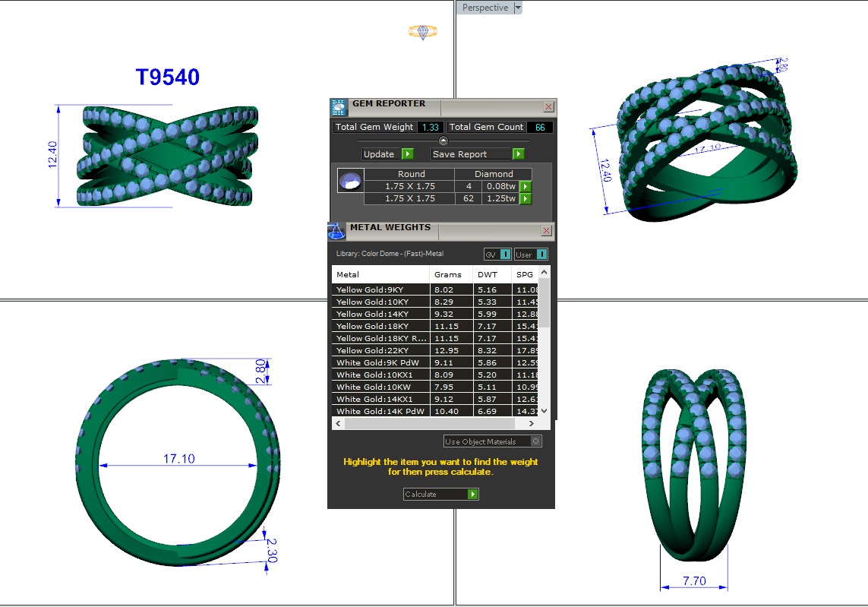The image size is (868, 607).
Task: Collapse the Gem Reporter summary with the round handle
Action: point(443,141)
